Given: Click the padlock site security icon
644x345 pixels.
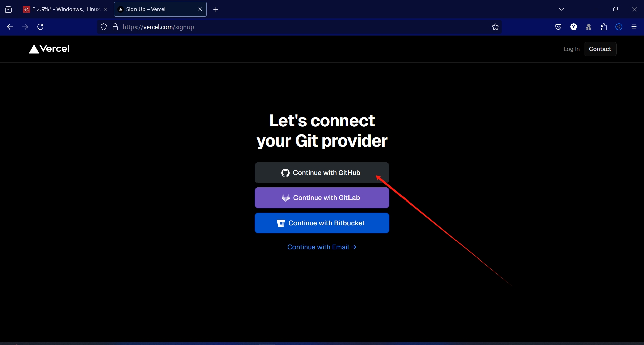Looking at the screenshot, I should coord(115,27).
